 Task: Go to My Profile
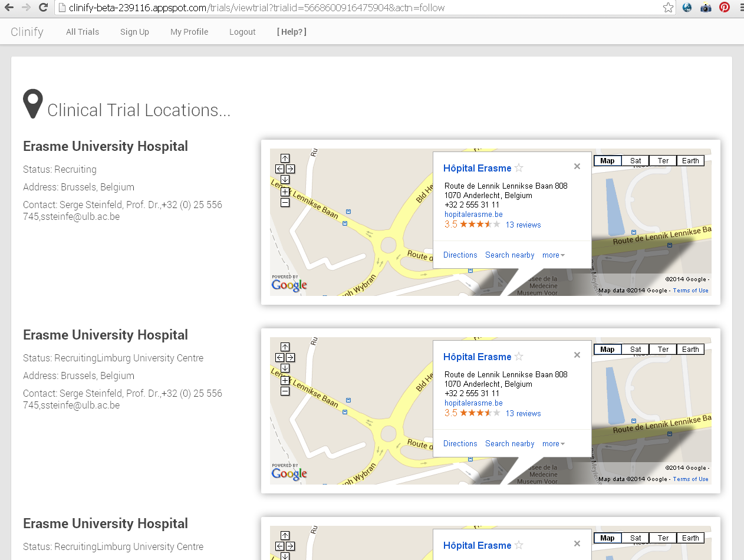189,32
